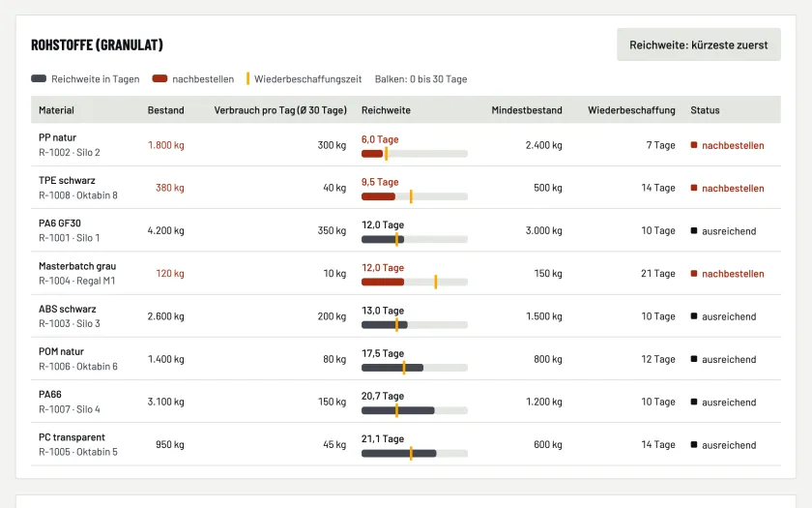Click the black status square for PC transparent
The height and width of the screenshot is (508, 812).
coord(694,445)
